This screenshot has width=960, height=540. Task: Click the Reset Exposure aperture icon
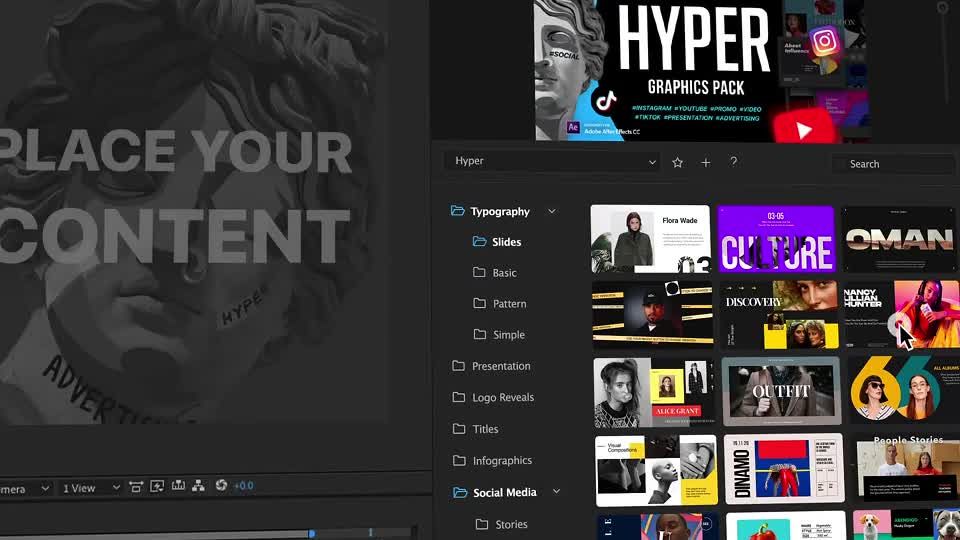click(x=221, y=485)
